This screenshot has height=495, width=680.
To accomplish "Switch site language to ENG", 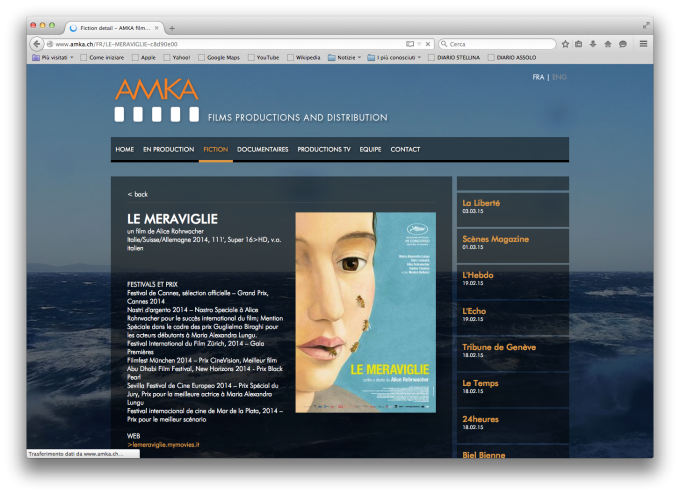I will (x=559, y=77).
